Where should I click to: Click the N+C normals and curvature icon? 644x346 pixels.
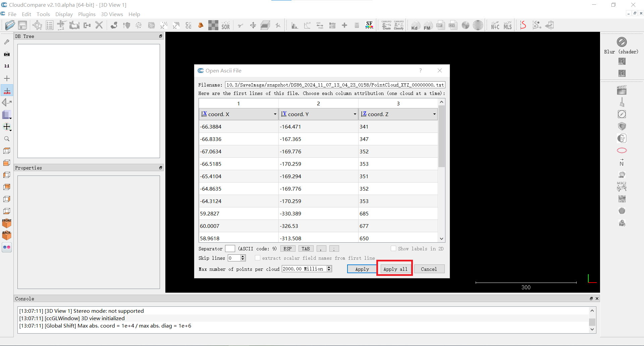pos(495,25)
